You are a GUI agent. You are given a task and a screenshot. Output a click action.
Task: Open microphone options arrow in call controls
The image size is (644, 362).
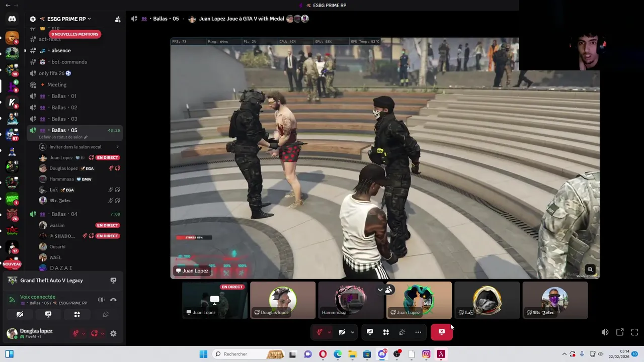point(329,332)
